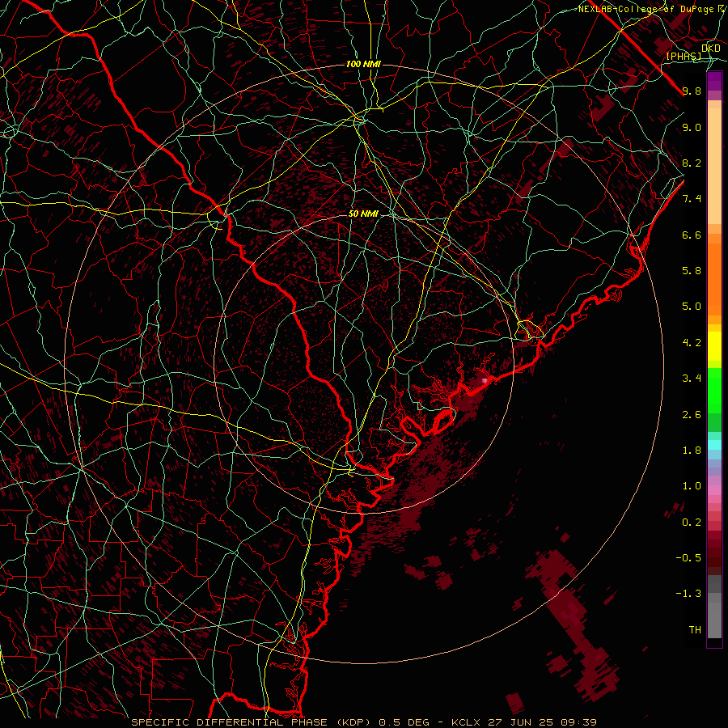
Task: Click the KCLX radar site identifier
Action: (x=467, y=722)
